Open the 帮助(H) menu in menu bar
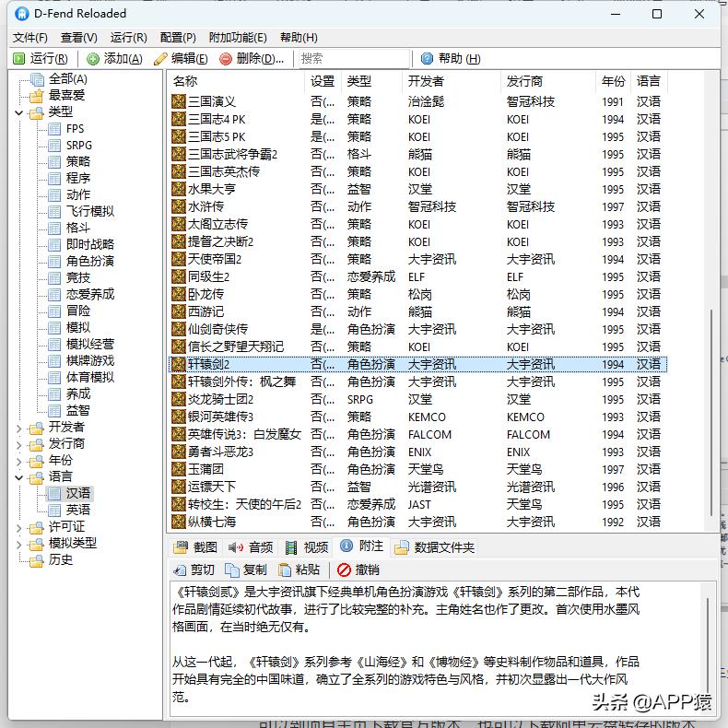This screenshot has height=728, width=728. (x=299, y=38)
